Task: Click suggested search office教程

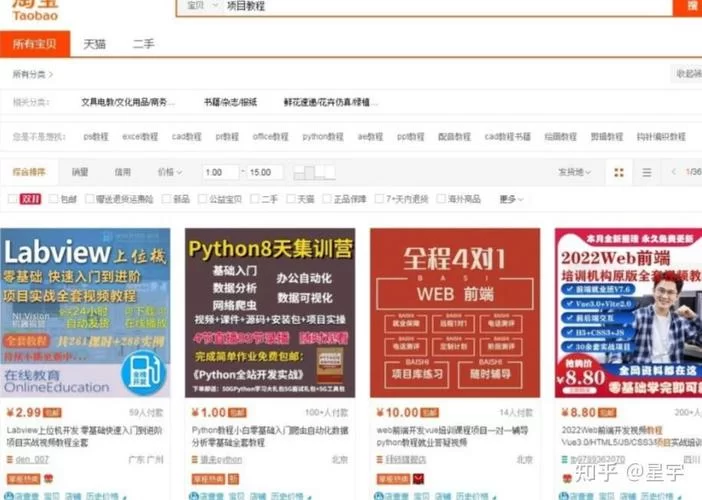Action: [270, 137]
